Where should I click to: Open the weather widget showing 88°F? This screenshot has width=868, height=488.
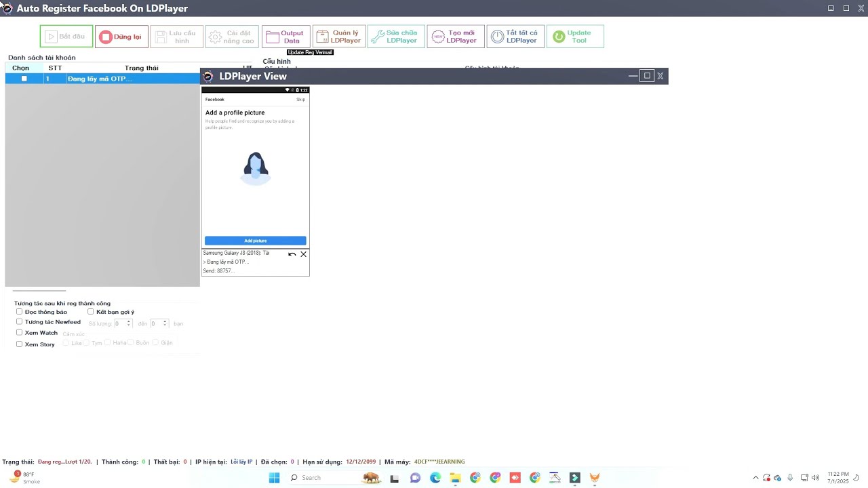pos(24,478)
